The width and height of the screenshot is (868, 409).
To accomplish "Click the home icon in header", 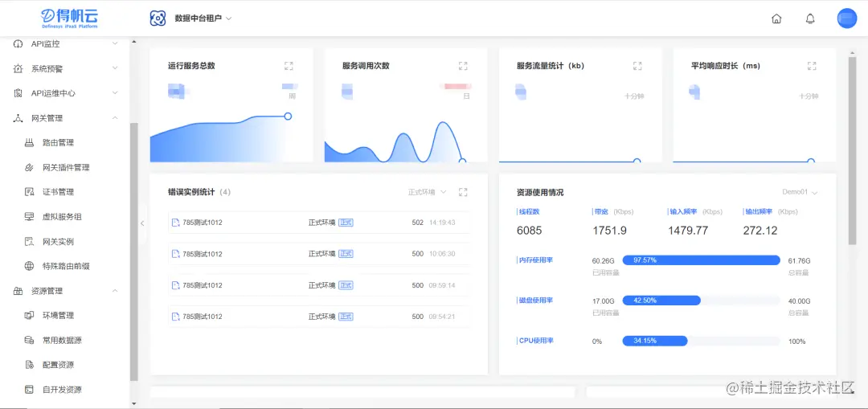I will pyautogui.click(x=776, y=18).
